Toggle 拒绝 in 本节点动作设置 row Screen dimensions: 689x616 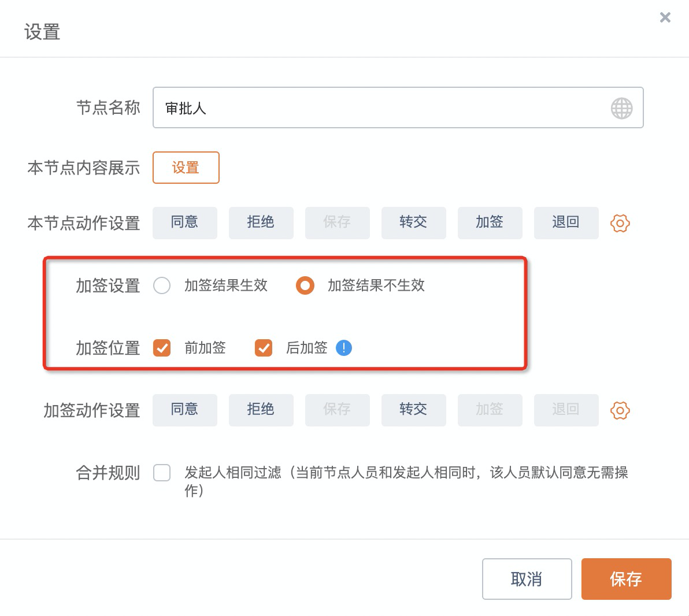[261, 222]
